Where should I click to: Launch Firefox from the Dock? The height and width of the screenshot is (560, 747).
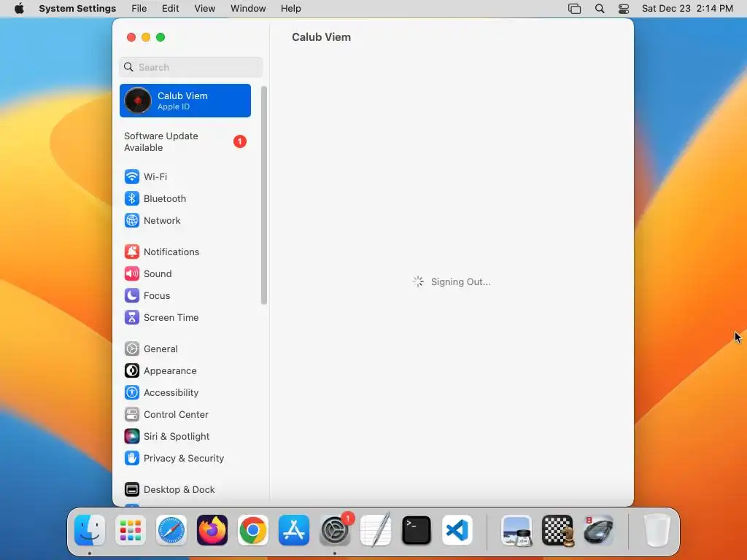click(x=212, y=530)
